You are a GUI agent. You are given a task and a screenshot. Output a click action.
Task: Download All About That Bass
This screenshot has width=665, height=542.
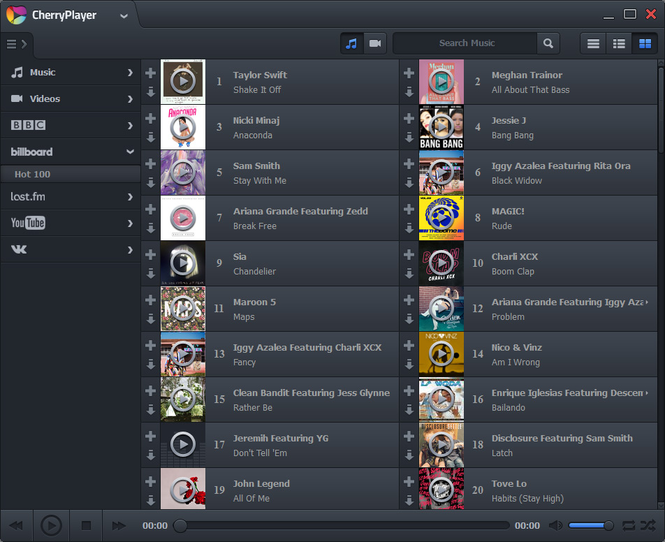[409, 92]
